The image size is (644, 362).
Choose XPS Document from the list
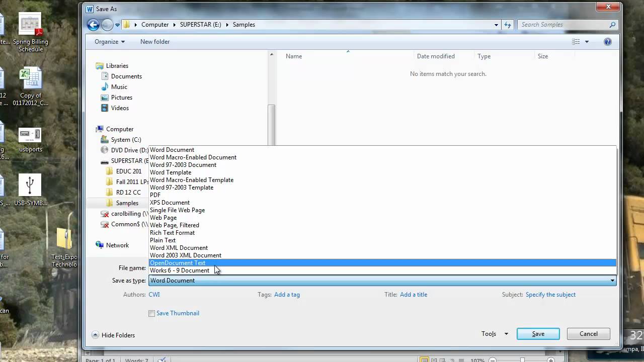tap(382, 203)
